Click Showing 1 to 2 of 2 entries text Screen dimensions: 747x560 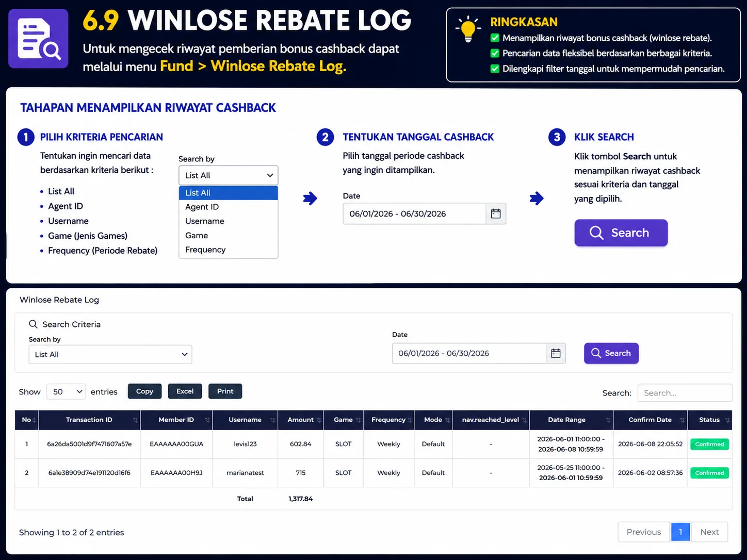pyautogui.click(x=72, y=532)
